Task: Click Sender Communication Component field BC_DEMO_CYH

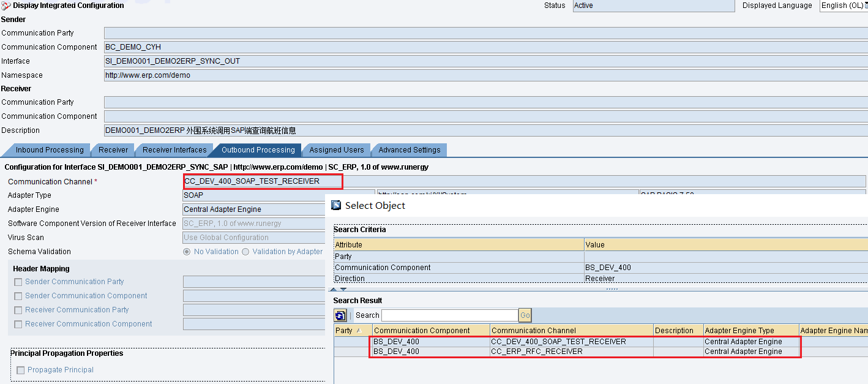Action: 486,47
